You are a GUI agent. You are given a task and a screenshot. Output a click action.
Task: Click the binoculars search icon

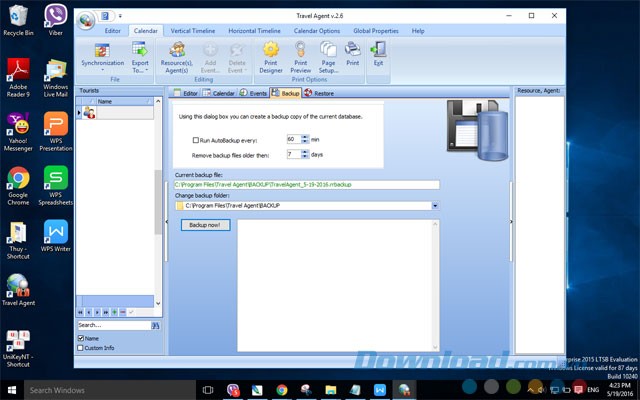(156, 325)
